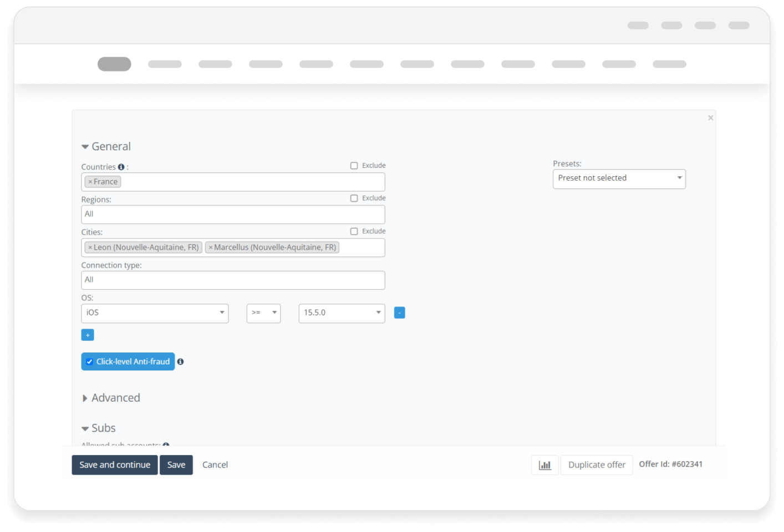Viewport: 784px width, 532px height.
Task: Click the info icon next to Countries
Action: coord(121,167)
